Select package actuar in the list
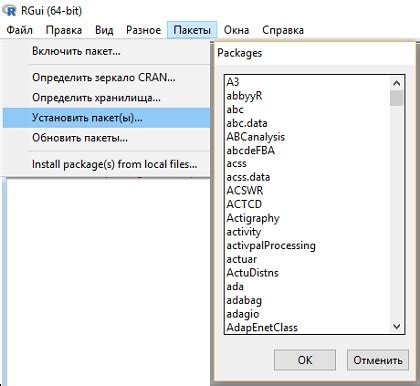The height and width of the screenshot is (386, 420). [307, 259]
